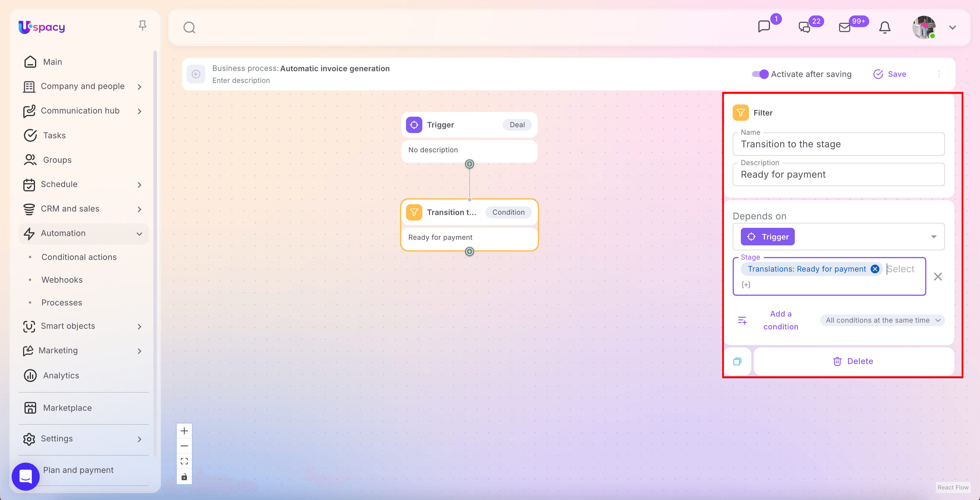980x500 pixels.
Task: Open the chat bubble icon with badge 22
Action: [x=804, y=27]
